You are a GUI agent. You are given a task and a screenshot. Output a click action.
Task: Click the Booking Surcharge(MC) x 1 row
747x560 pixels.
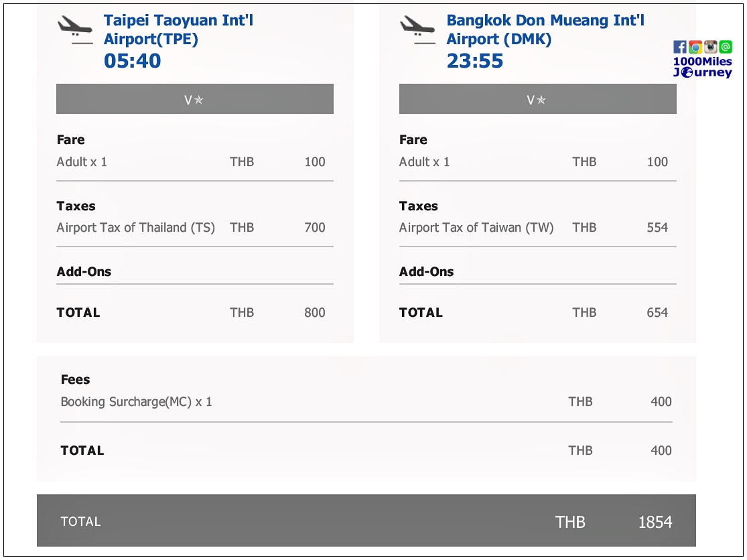coord(366,402)
